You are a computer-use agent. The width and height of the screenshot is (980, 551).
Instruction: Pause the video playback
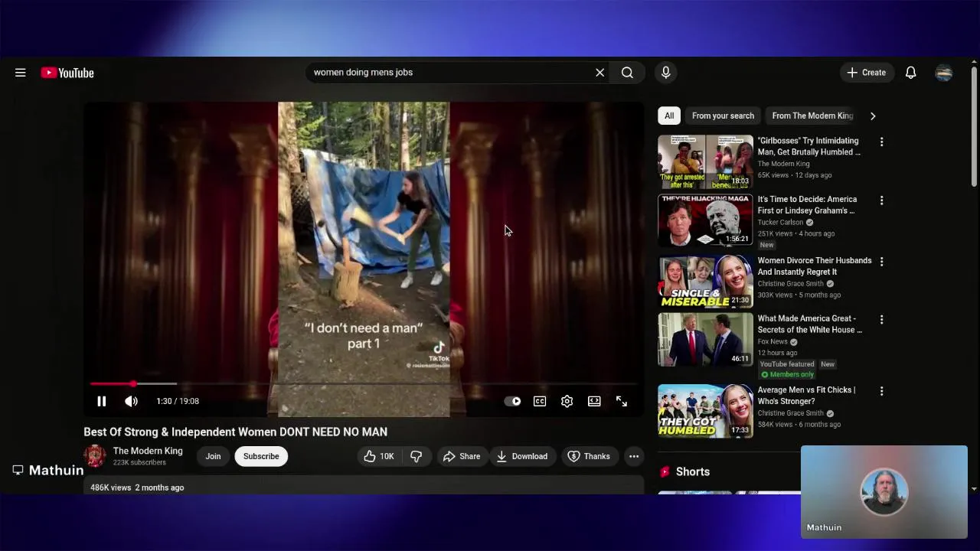coord(102,401)
